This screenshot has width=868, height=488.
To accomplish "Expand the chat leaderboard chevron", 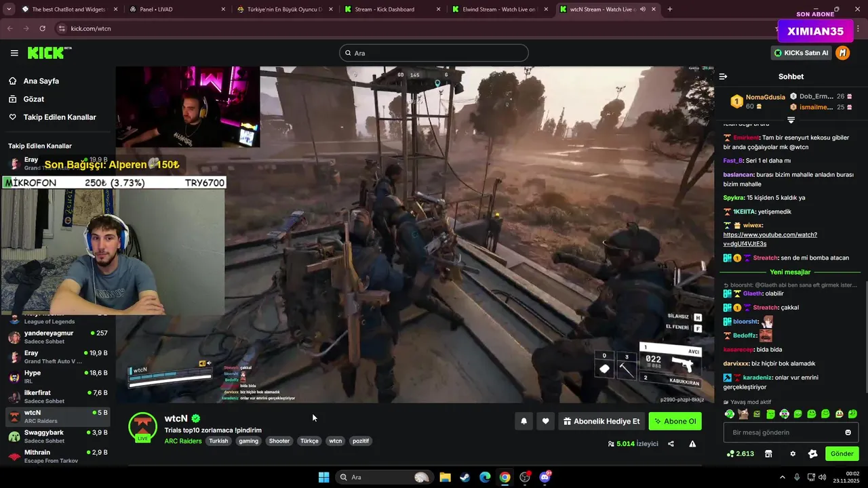I will [x=791, y=120].
